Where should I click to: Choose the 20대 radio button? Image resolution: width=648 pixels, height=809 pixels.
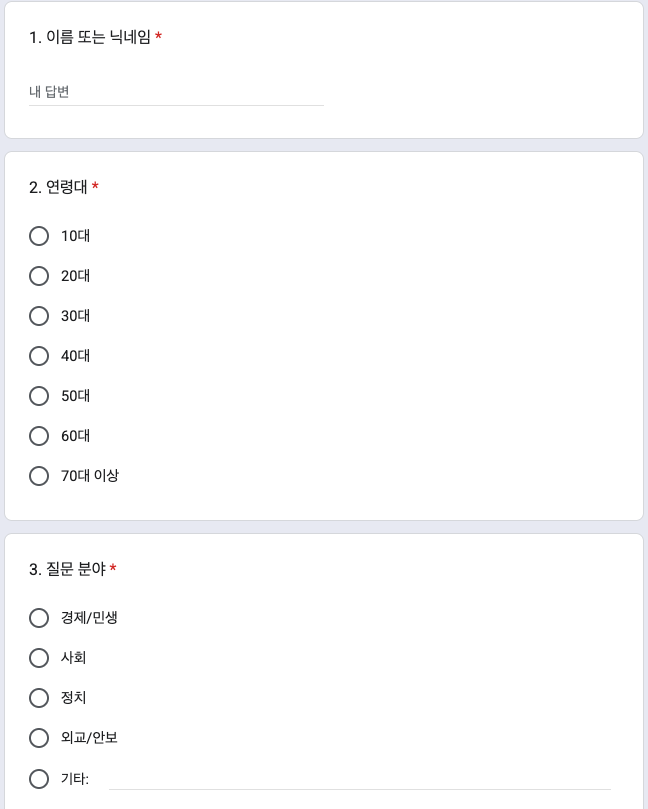click(x=39, y=276)
